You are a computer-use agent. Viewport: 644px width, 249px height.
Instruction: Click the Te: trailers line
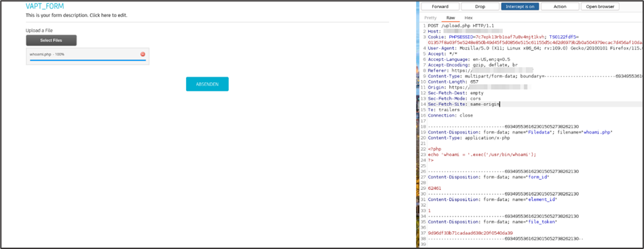tap(444, 110)
